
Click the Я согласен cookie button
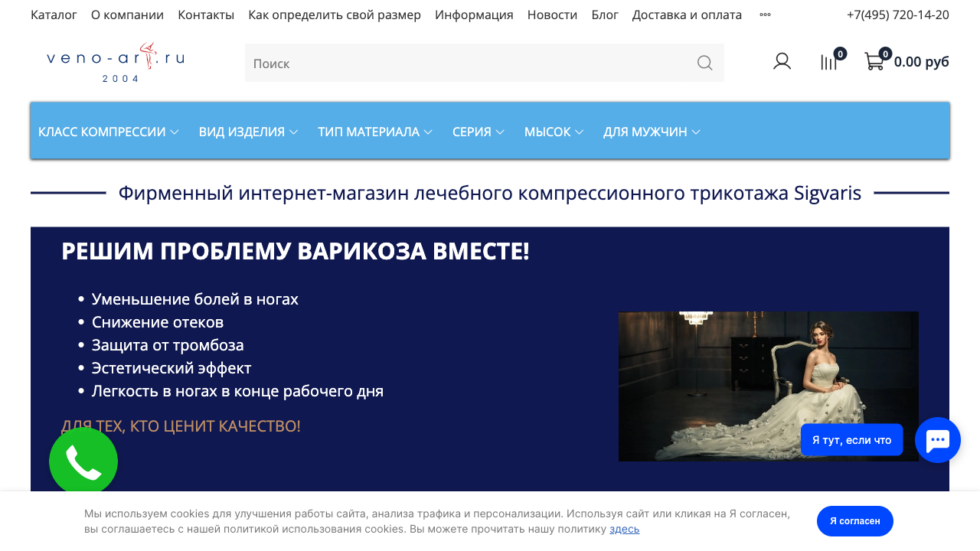pyautogui.click(x=855, y=521)
